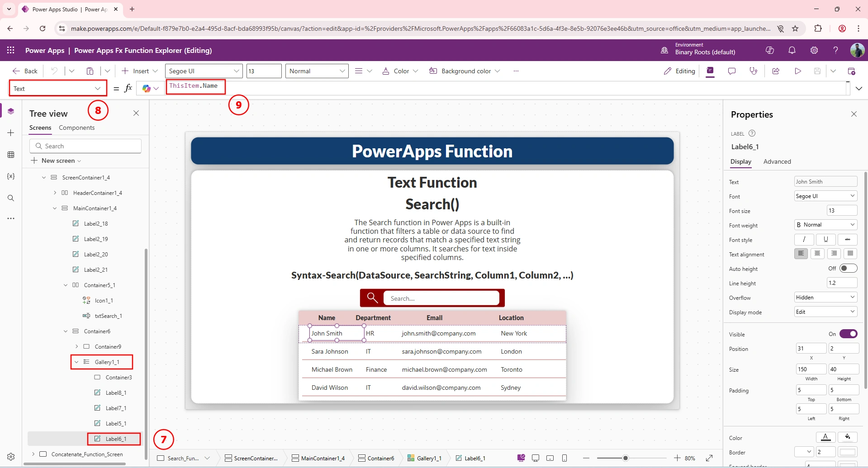Screen dimensions: 868x468
Task: Click the zoom slider handle
Action: [x=626, y=458]
